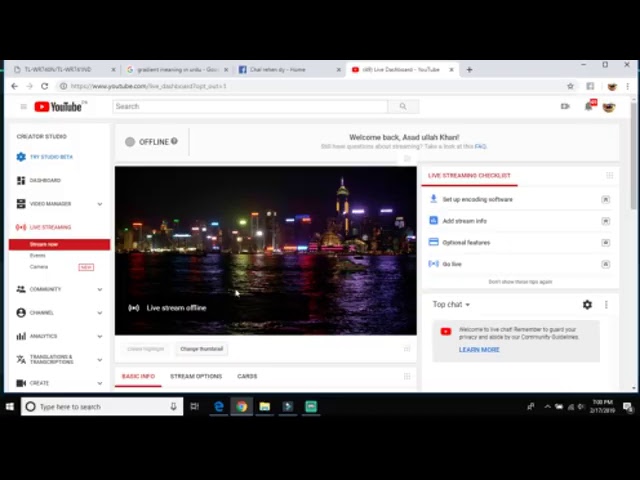Click the create video camera icon

565,106
